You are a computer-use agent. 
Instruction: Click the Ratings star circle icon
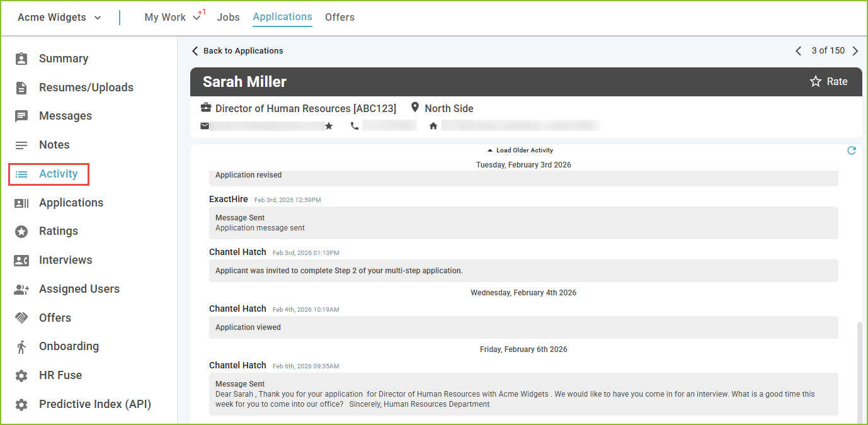pyautogui.click(x=21, y=231)
